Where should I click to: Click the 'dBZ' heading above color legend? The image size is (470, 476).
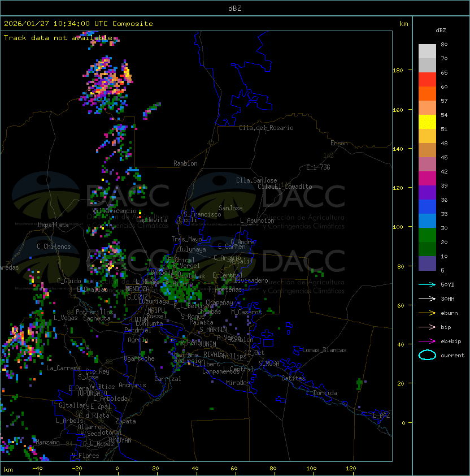(x=441, y=31)
